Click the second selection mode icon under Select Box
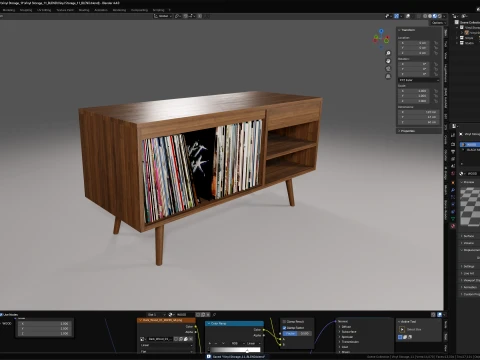The image size is (480, 360). 405,337
